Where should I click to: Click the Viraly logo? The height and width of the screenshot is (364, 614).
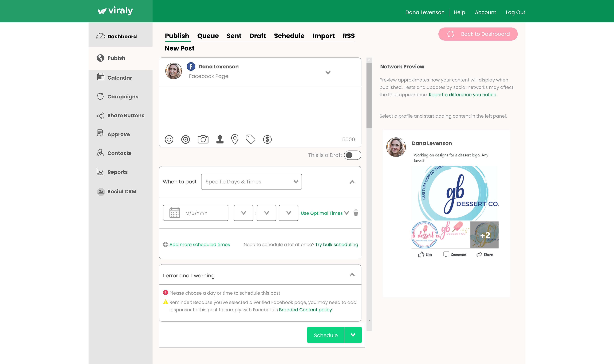[115, 11]
